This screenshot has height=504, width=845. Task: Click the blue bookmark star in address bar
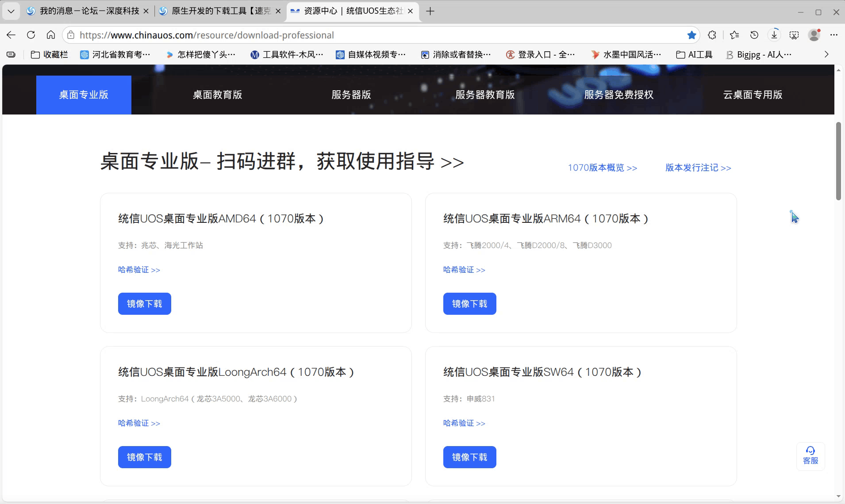coord(691,35)
